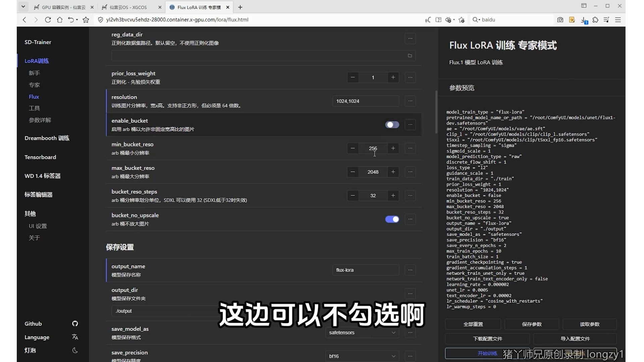Open more options for output_name row
The width and height of the screenshot is (644, 362).
(x=410, y=270)
